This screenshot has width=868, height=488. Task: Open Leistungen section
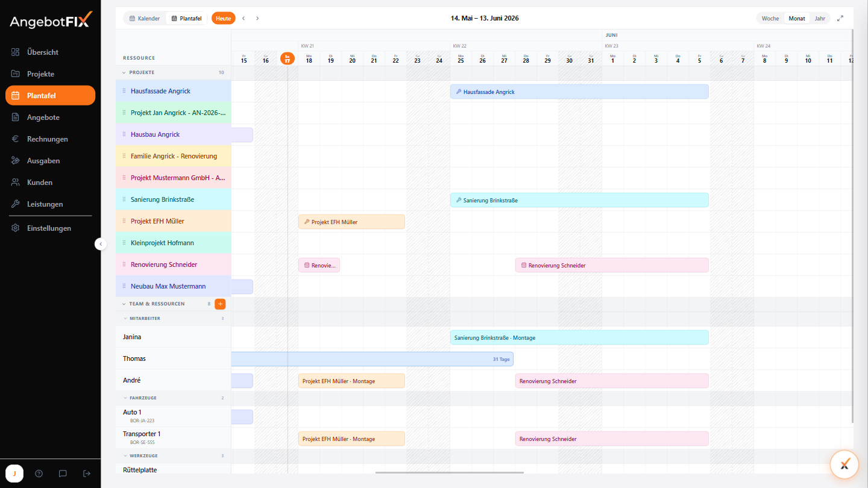50,204
